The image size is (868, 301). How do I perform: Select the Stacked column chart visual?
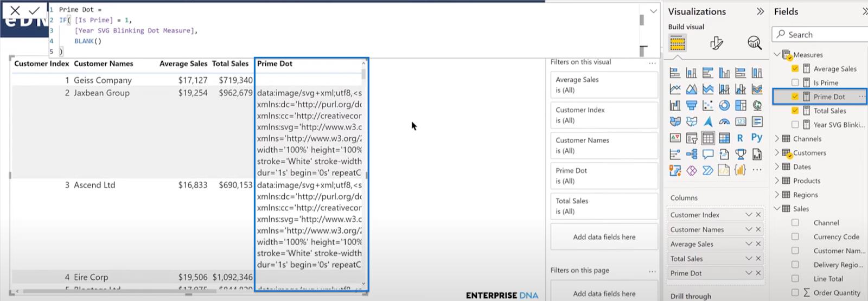691,73
